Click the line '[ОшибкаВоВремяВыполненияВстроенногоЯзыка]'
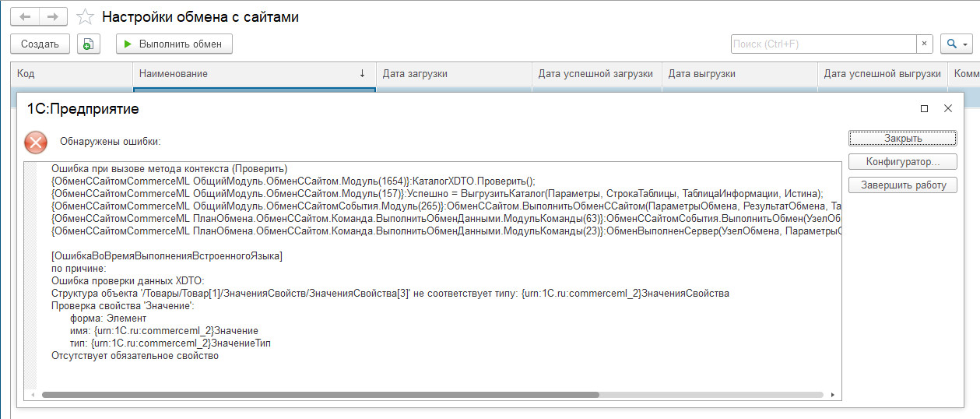Viewport: 980px width, 419px height. [x=167, y=255]
